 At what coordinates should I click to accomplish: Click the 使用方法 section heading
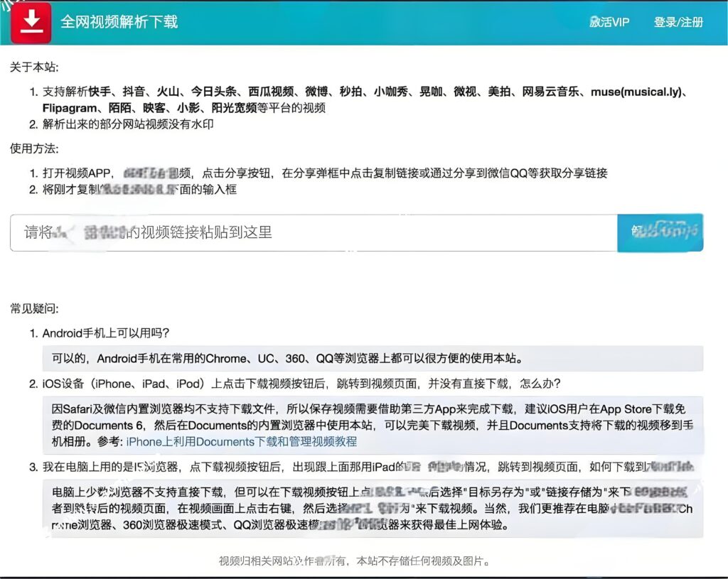click(x=33, y=149)
